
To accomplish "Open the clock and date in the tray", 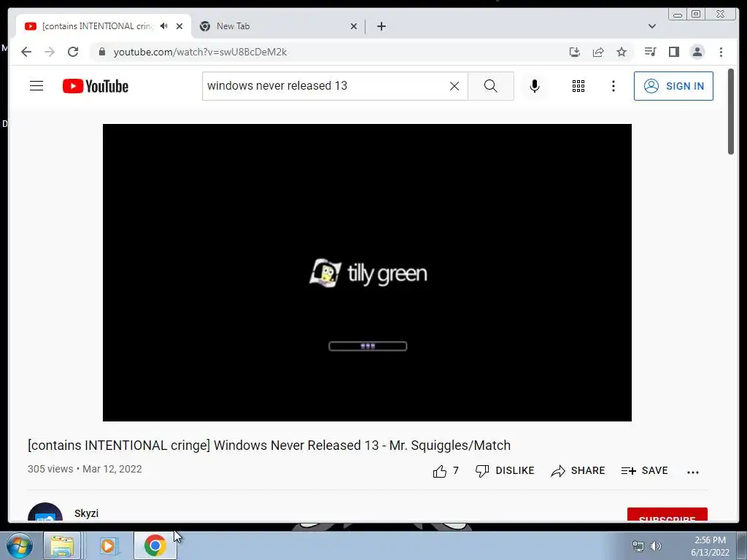I will pos(710,546).
